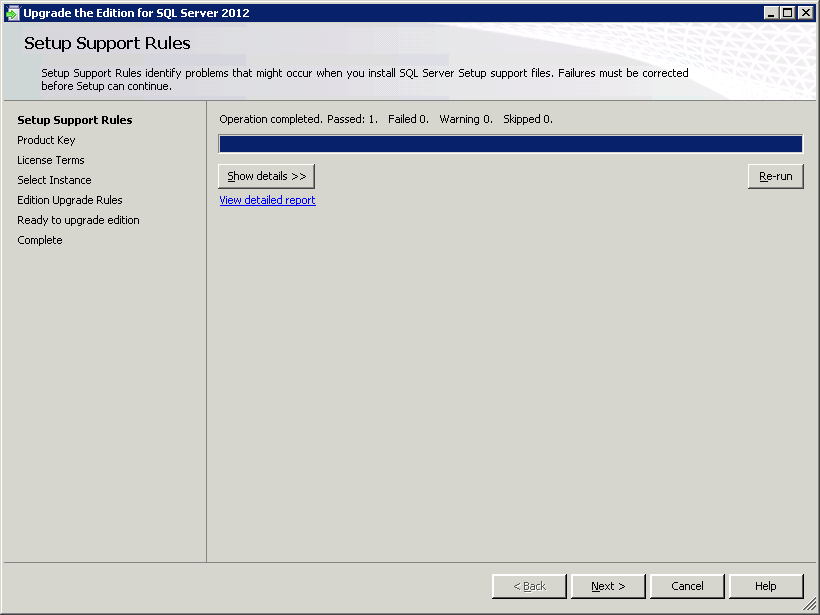Click the Setup Support Rules page heading
Screen dimensions: 820x615
coord(107,43)
